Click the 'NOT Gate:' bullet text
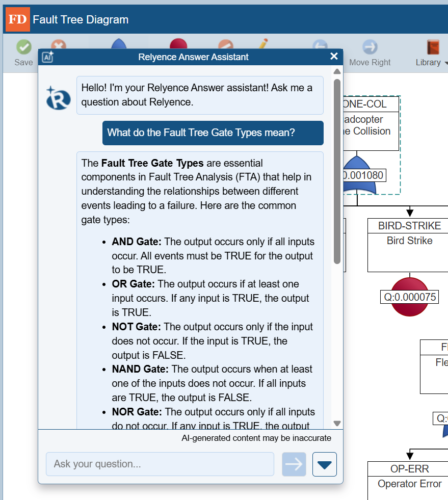The image size is (448, 500). coord(136,326)
